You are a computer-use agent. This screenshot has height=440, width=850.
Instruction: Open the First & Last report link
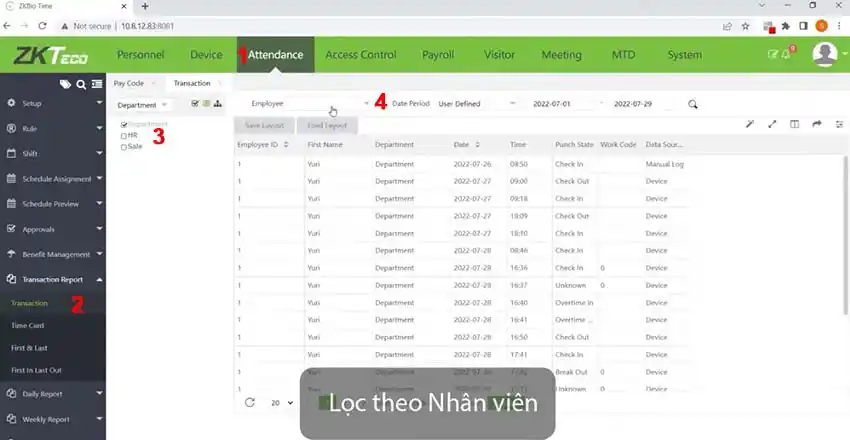click(29, 348)
